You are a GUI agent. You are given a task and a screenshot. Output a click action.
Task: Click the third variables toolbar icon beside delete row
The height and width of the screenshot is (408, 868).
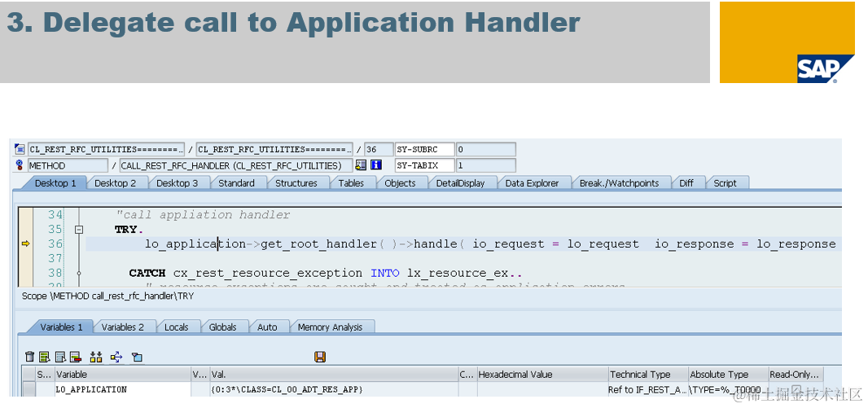(x=60, y=357)
